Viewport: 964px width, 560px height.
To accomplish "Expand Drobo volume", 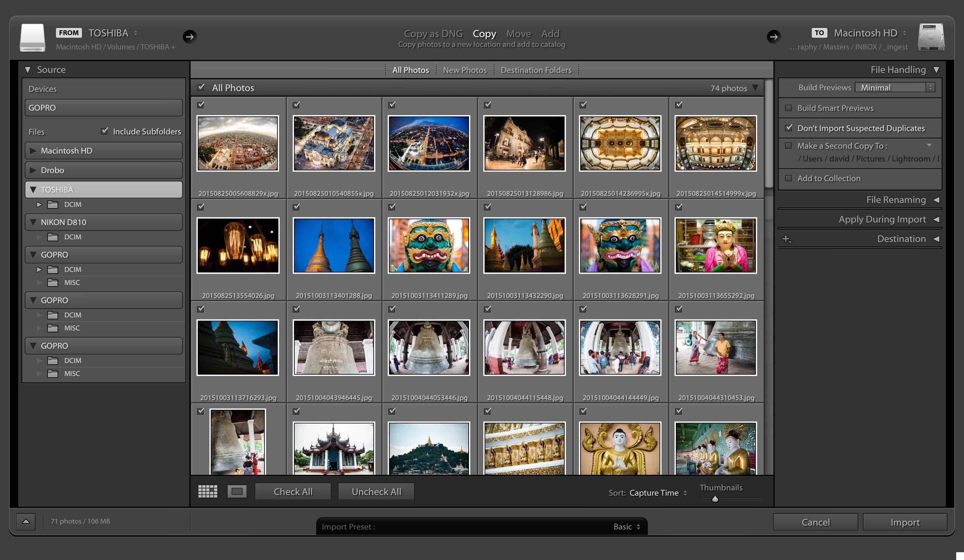I will point(33,170).
